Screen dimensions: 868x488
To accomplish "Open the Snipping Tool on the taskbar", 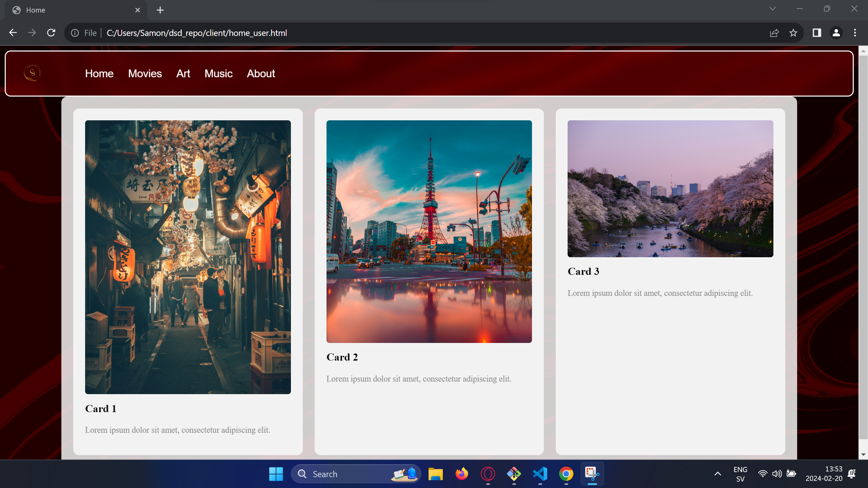I will click(592, 474).
